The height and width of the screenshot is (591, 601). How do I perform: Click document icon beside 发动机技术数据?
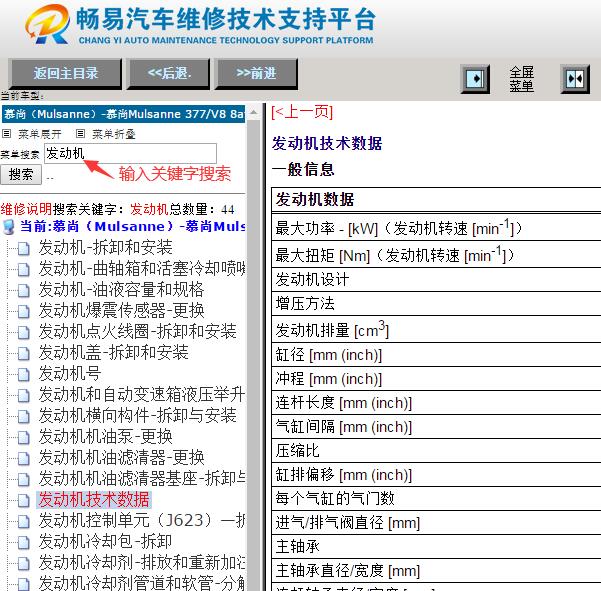tap(24, 501)
